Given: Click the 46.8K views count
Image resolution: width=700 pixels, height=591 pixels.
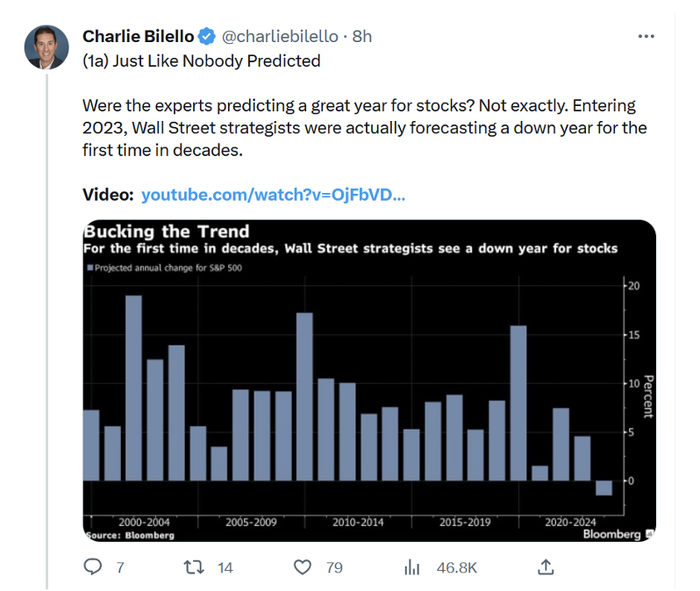Looking at the screenshot, I should [x=456, y=568].
